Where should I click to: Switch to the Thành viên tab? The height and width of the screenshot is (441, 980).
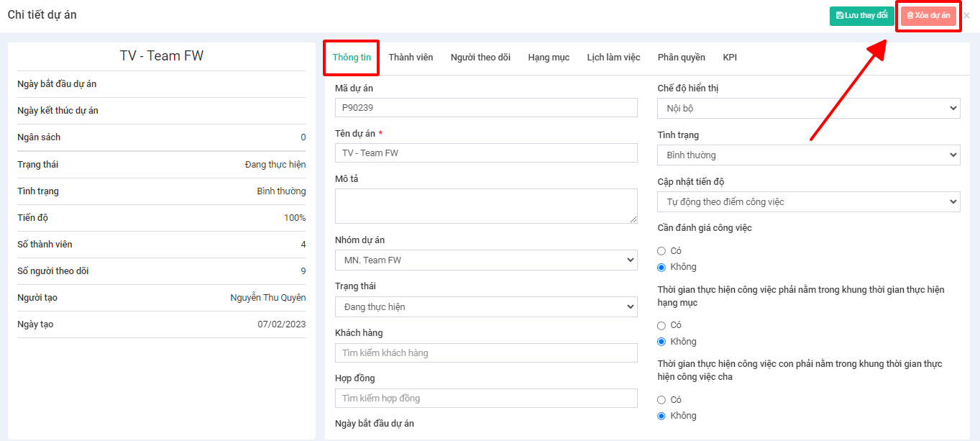click(x=411, y=58)
